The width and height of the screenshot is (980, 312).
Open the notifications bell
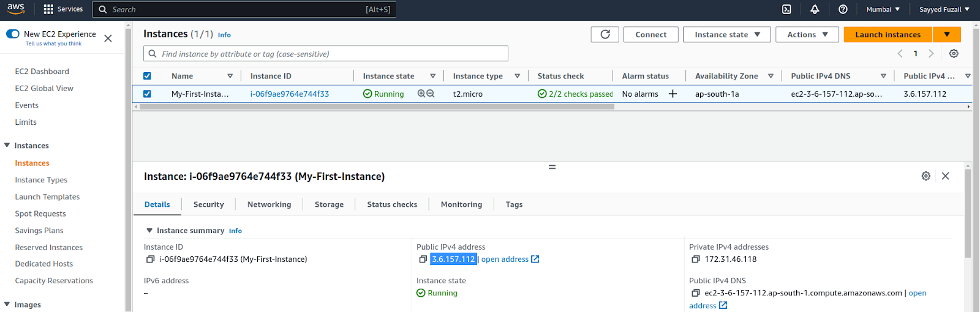coord(815,9)
